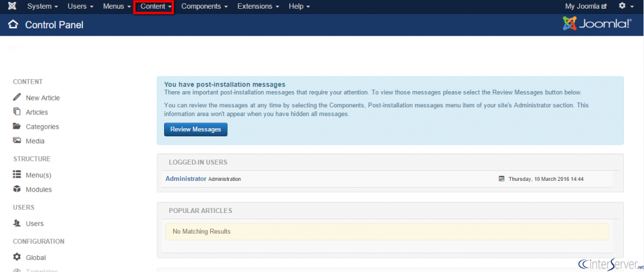Open Menu(s) in Structure section
Image resolution: width=644 pixels, height=272 pixels.
(x=38, y=175)
